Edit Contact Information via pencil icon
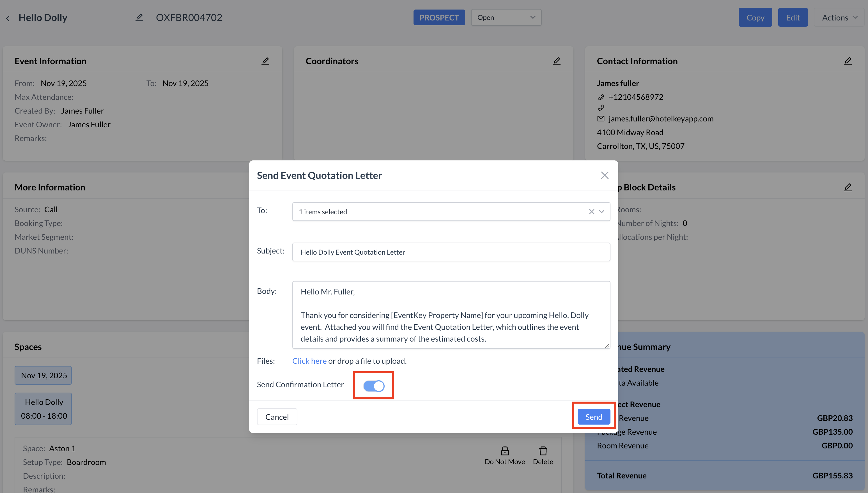868x493 pixels. (847, 61)
